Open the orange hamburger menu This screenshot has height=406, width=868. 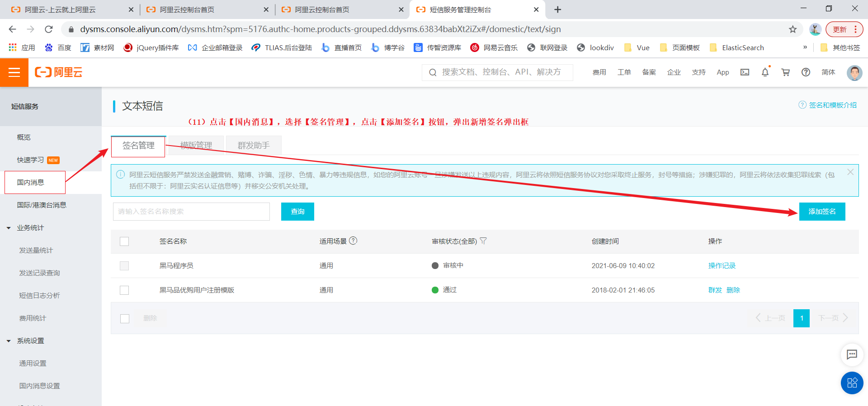14,72
